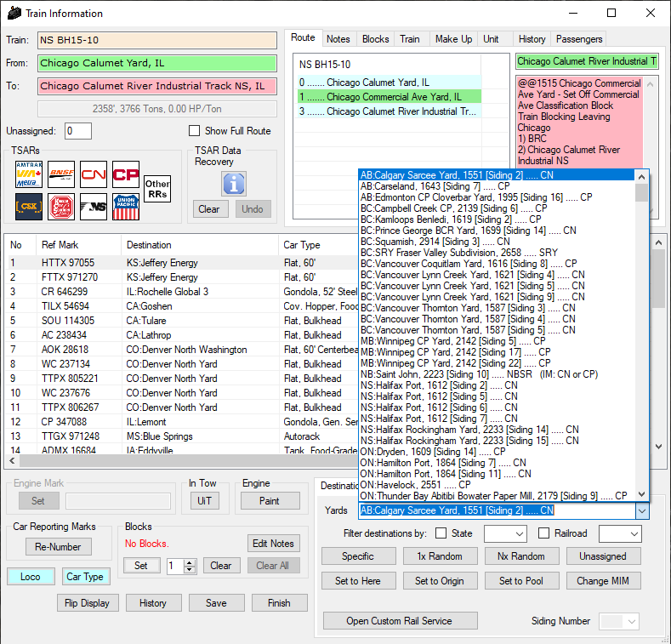
Task: Select the BNSF TSAR icon
Action: 61,174
